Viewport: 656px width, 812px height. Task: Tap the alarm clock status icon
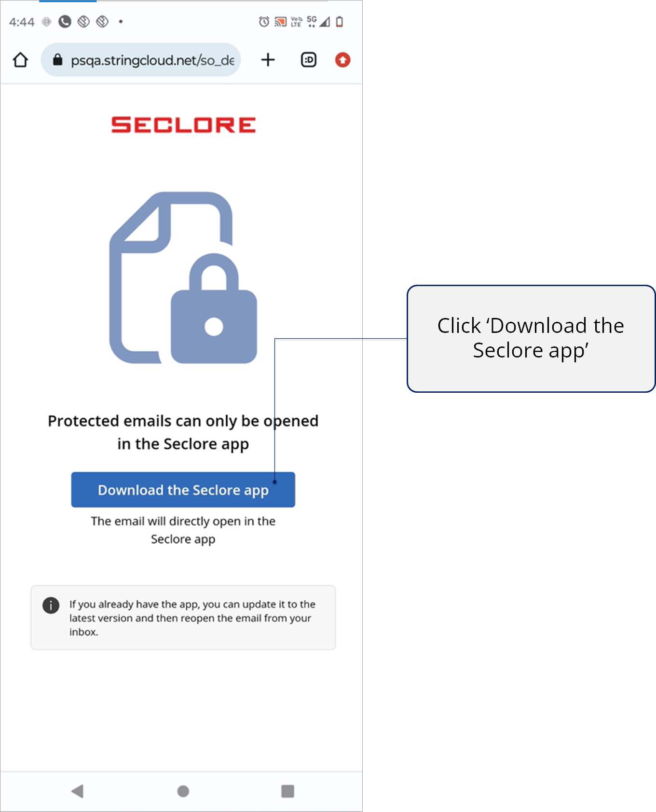(x=264, y=22)
